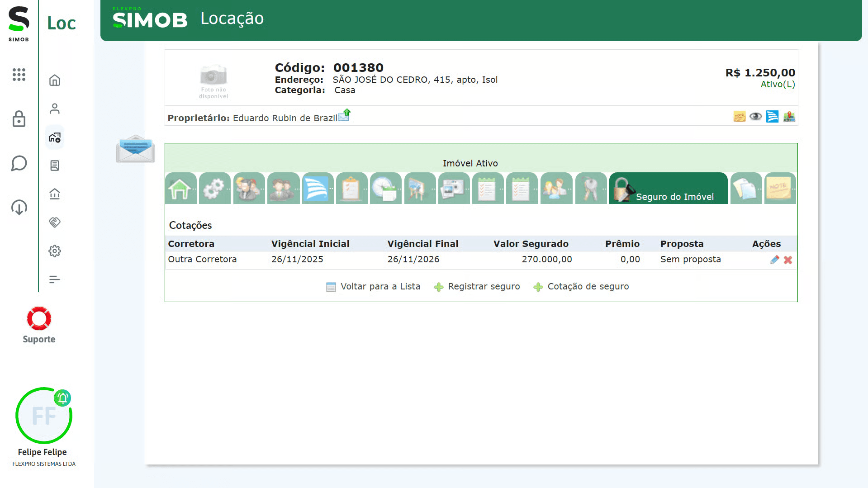868x488 pixels.
Task: Open the chat bubble in left rail
Action: [19, 163]
